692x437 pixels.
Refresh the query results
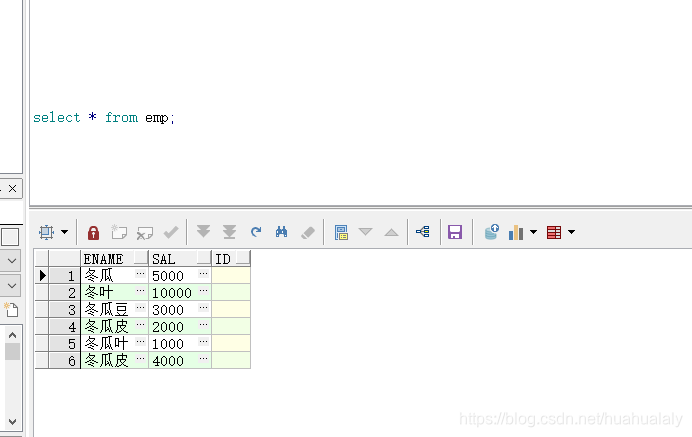pyautogui.click(x=256, y=232)
